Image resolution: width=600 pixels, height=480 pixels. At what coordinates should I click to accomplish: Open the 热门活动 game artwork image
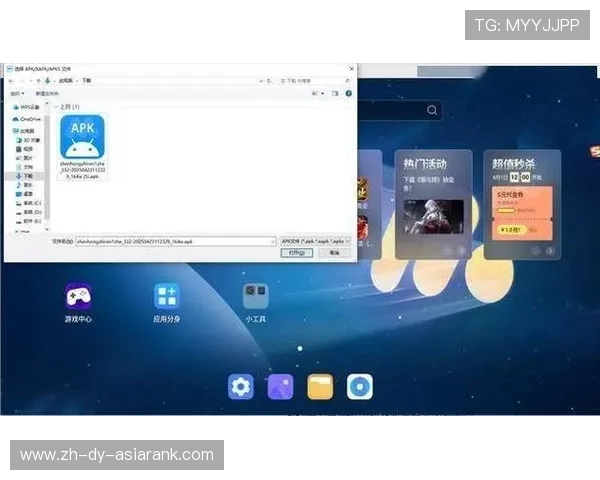pyautogui.click(x=434, y=216)
